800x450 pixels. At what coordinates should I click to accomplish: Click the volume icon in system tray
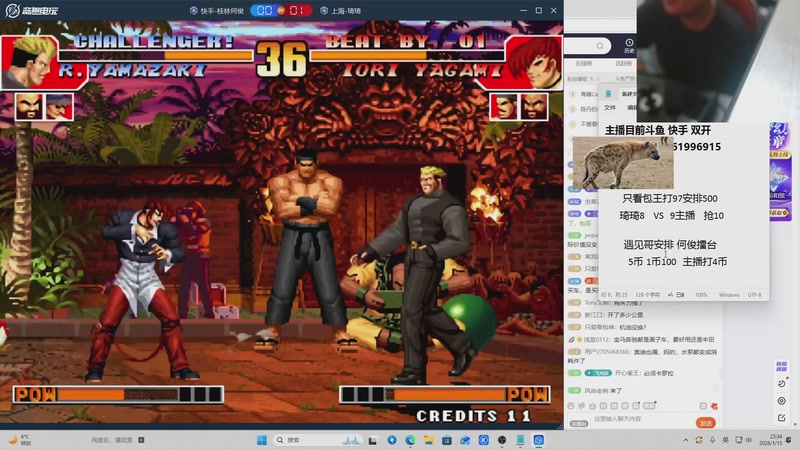click(x=749, y=440)
